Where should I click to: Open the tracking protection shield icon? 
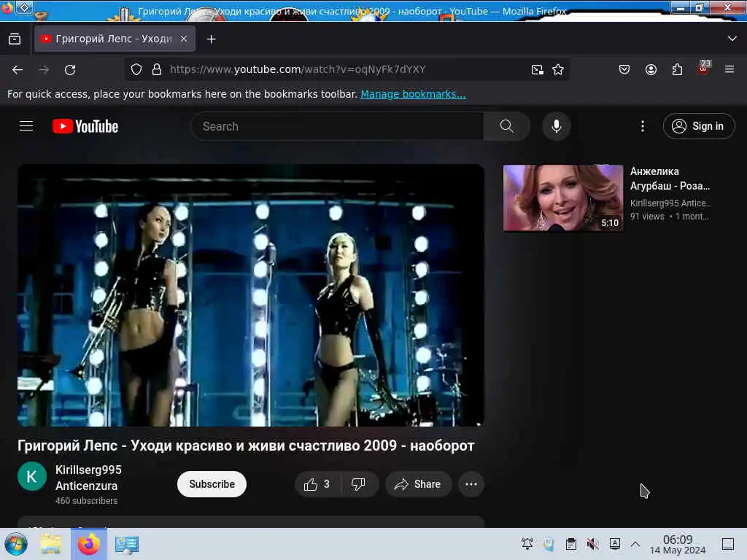136,69
